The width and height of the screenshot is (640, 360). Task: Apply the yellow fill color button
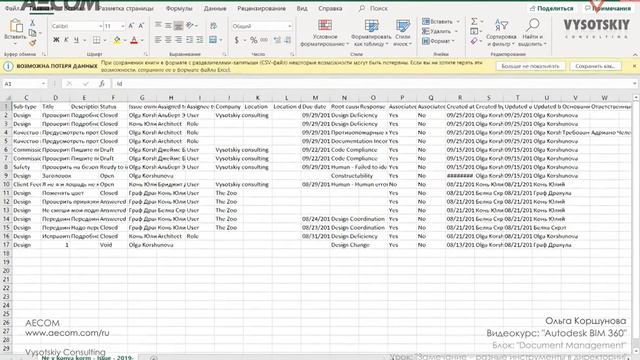117,40
